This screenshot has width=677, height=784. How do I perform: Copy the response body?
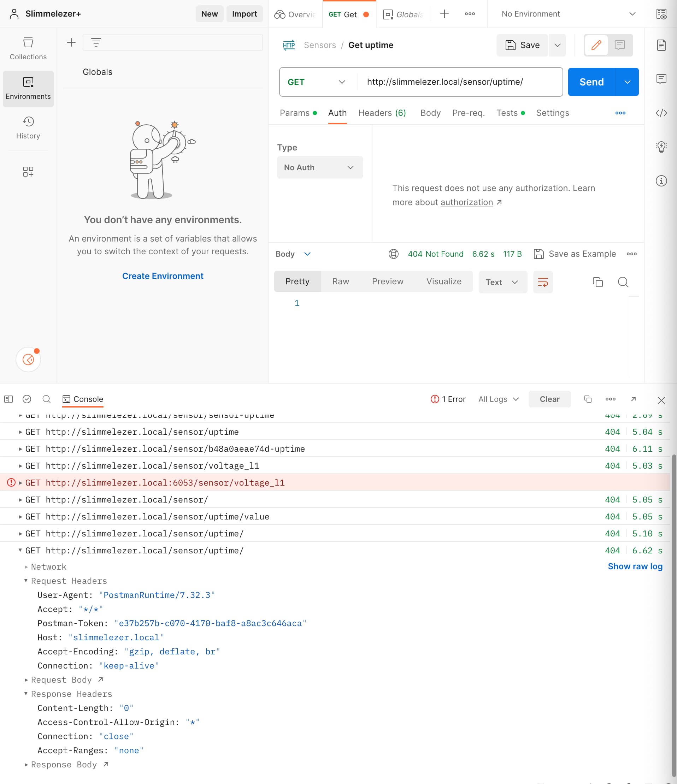(x=597, y=282)
